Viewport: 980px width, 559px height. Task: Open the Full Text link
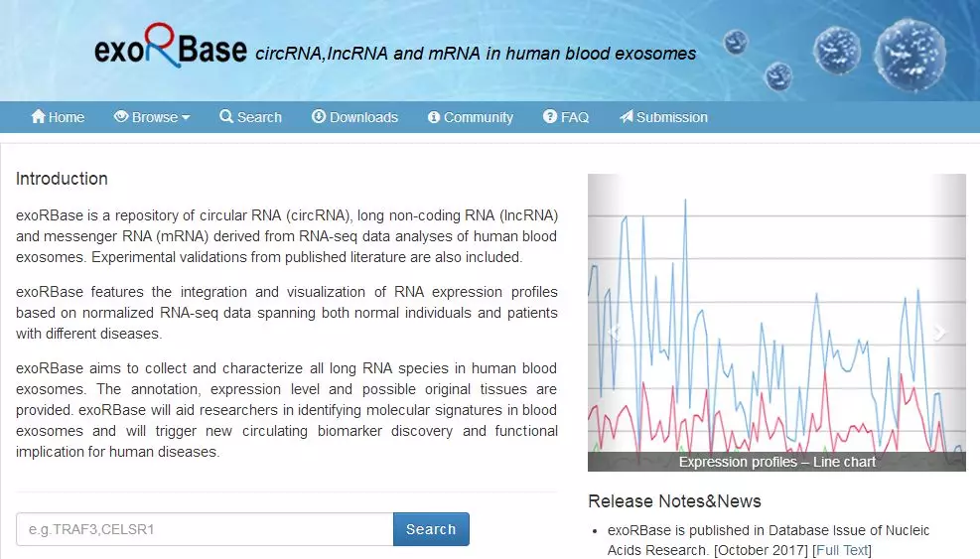(842, 550)
